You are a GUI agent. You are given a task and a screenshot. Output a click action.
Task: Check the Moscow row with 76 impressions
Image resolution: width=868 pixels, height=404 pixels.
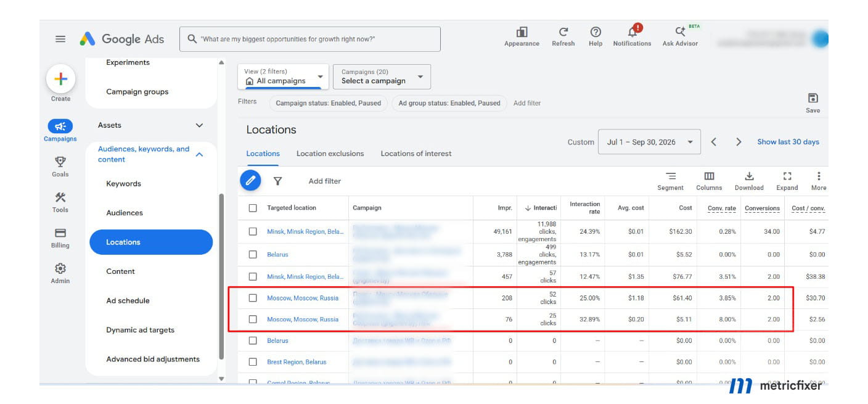[253, 319]
